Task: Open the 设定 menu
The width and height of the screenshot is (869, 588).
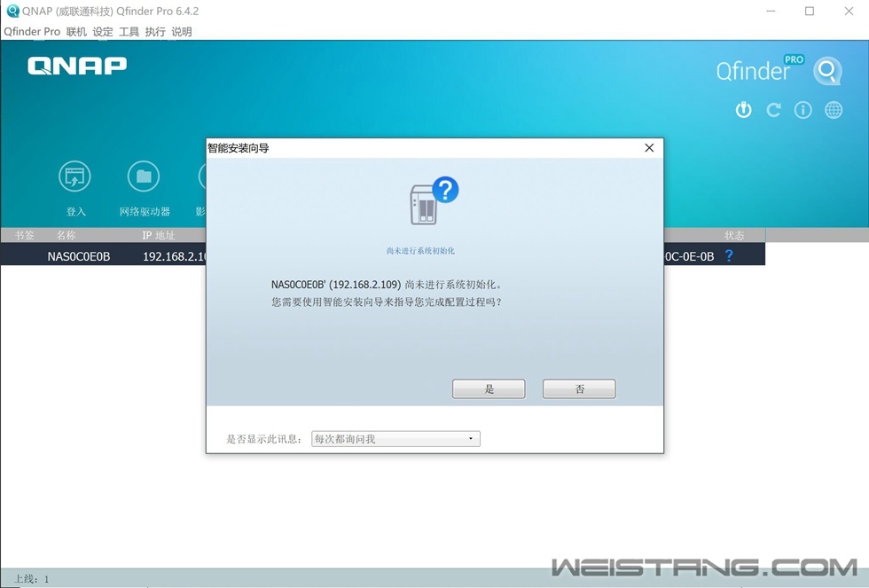Action: pos(103,32)
